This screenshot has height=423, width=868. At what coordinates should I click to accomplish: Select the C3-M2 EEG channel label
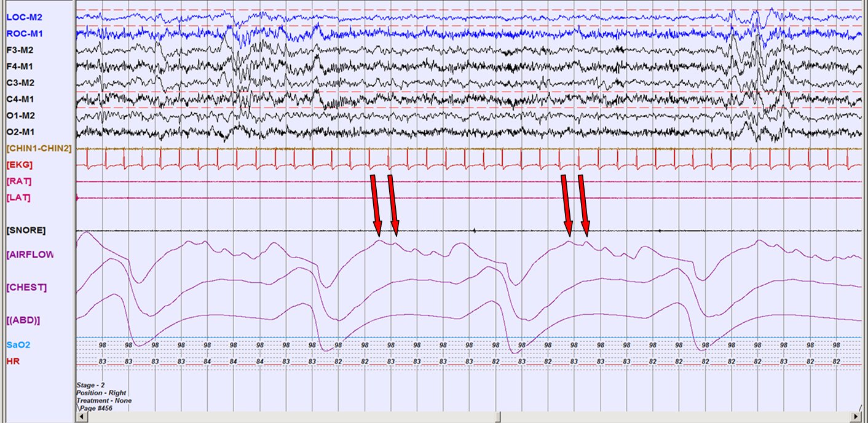(20, 82)
